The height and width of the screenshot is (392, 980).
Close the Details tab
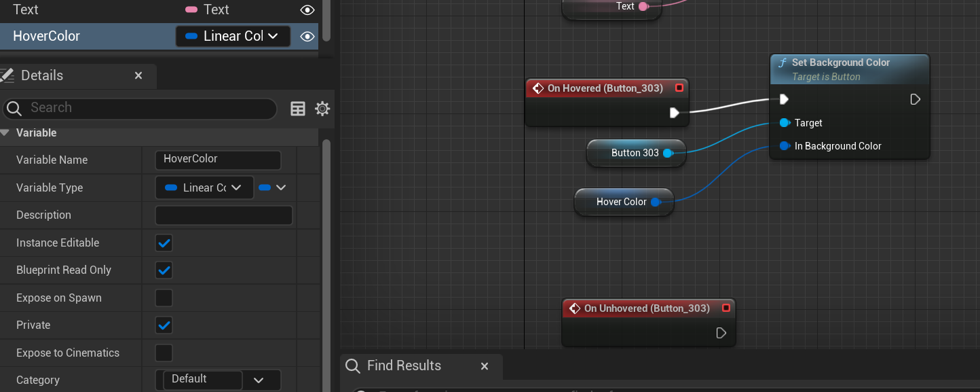coord(138,75)
